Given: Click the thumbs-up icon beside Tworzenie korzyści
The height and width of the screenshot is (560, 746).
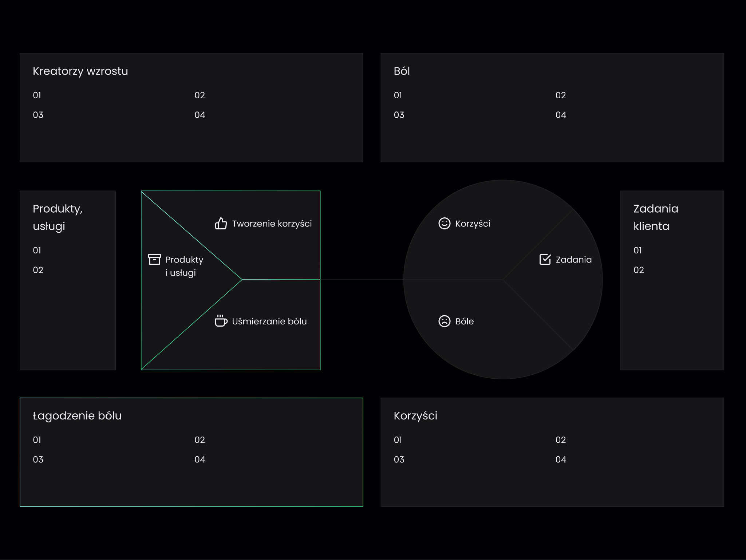Looking at the screenshot, I should [x=221, y=224].
